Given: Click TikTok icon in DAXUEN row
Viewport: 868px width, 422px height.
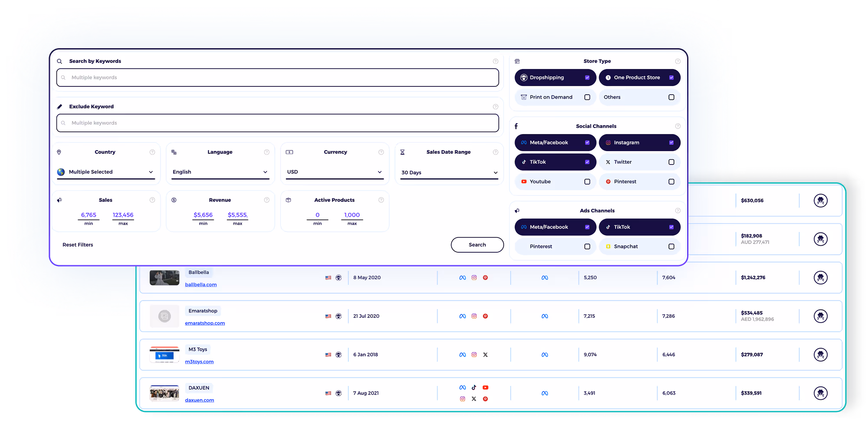Looking at the screenshot, I should (x=474, y=387).
